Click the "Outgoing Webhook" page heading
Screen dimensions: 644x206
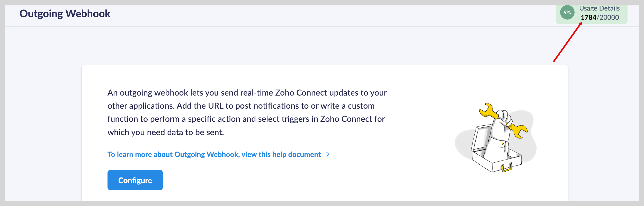point(65,14)
